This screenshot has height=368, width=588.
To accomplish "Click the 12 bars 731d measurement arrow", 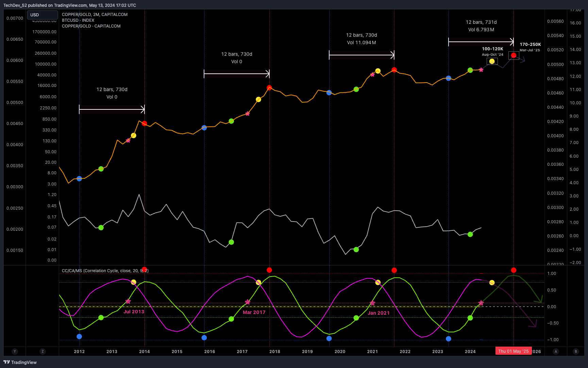I will [x=481, y=41].
